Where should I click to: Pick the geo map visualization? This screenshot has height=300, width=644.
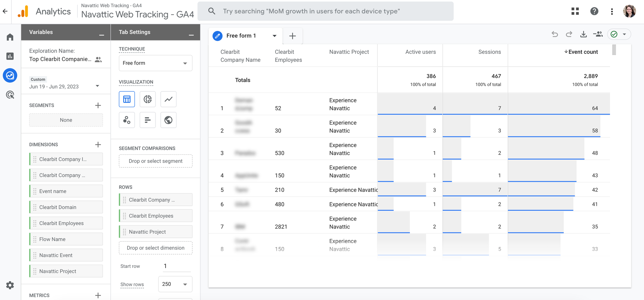point(168,120)
